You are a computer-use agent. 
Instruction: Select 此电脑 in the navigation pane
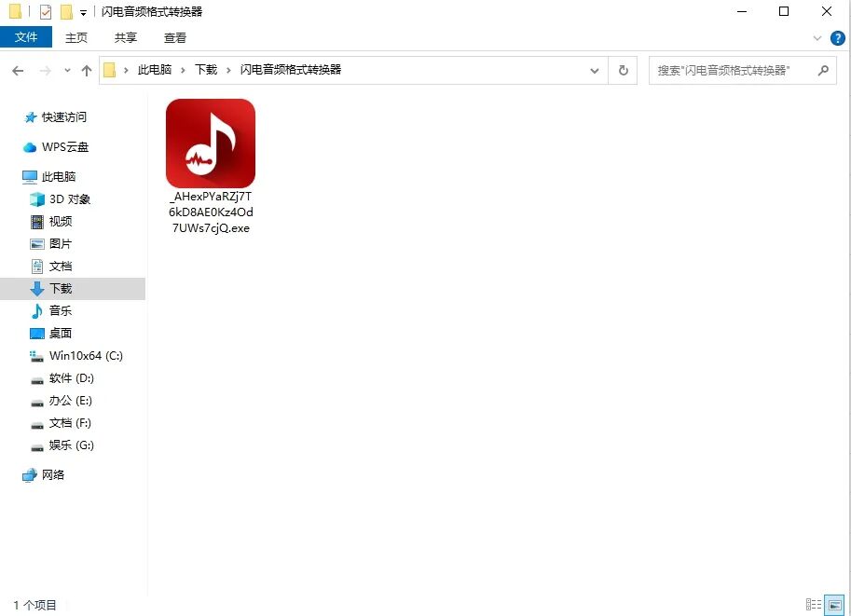(x=59, y=177)
